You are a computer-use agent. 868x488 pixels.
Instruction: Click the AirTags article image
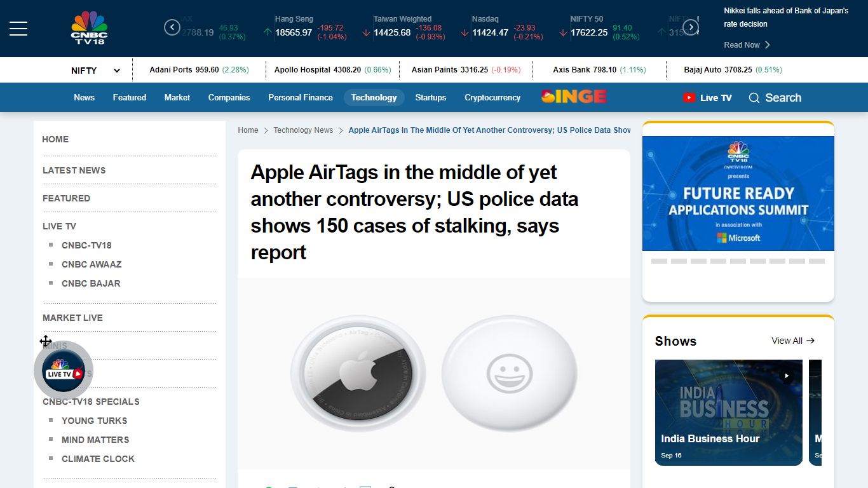tap(434, 374)
